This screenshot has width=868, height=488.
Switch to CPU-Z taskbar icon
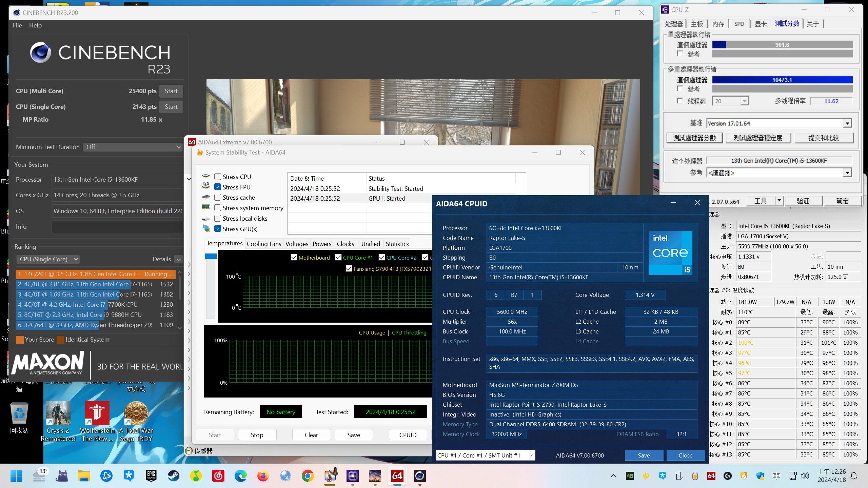[352, 476]
